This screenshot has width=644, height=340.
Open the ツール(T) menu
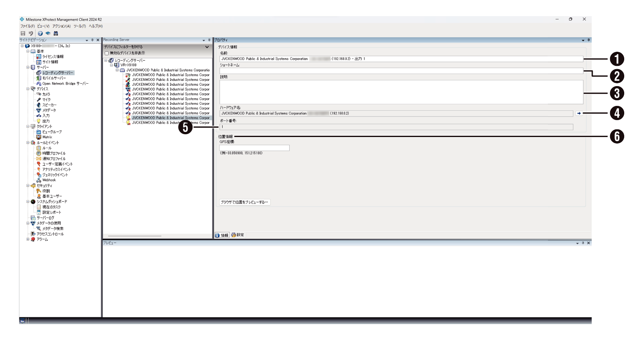(x=80, y=26)
